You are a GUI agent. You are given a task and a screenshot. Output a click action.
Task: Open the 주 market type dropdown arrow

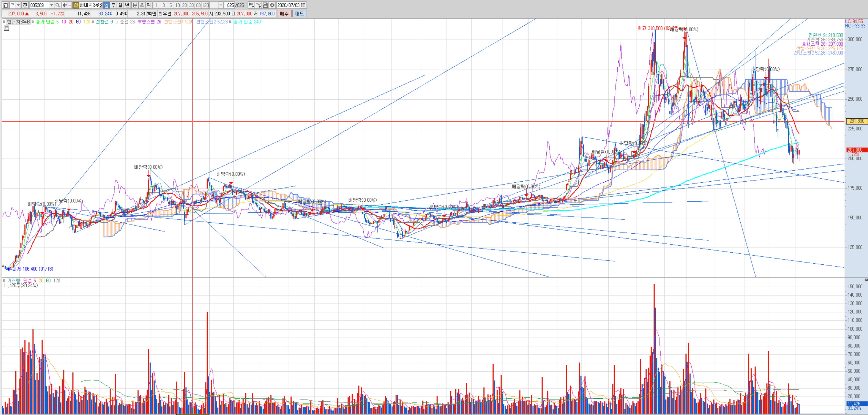pos(19,5)
